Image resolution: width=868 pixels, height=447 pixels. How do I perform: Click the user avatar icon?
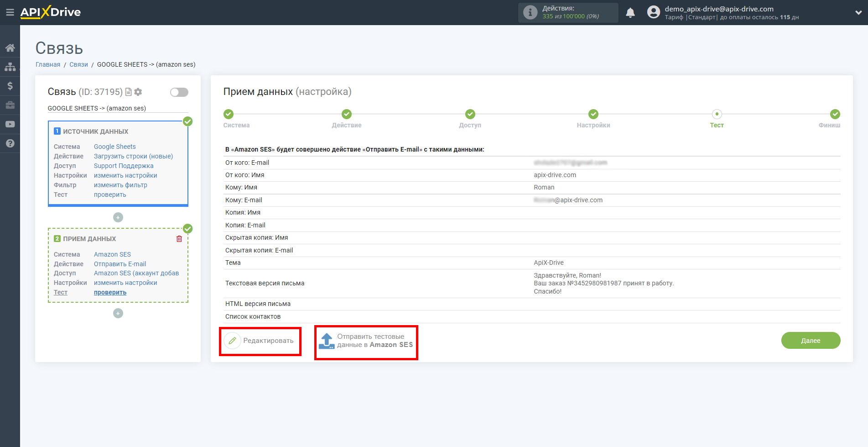654,12
